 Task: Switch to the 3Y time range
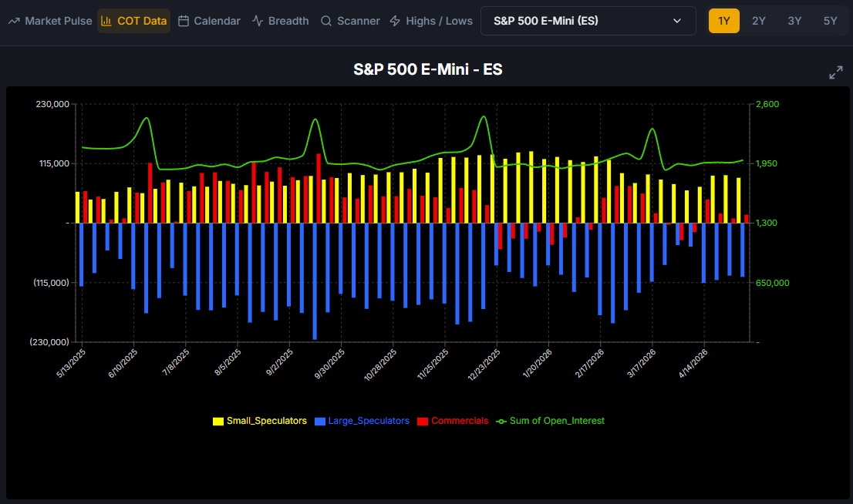[x=794, y=21]
